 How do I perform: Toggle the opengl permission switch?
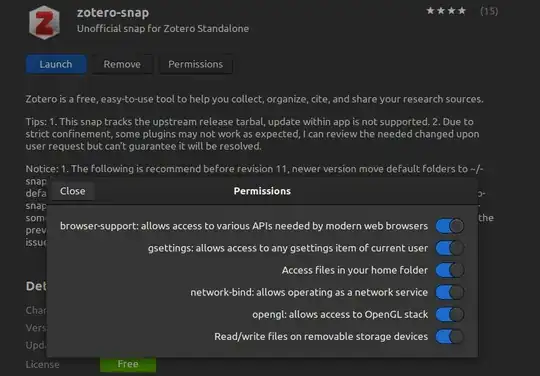(449, 314)
